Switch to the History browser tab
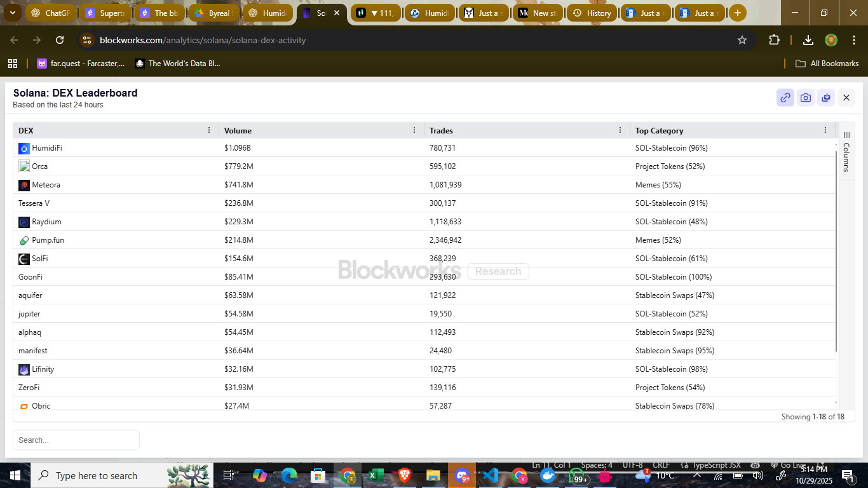This screenshot has height=488, width=868. click(x=592, y=13)
